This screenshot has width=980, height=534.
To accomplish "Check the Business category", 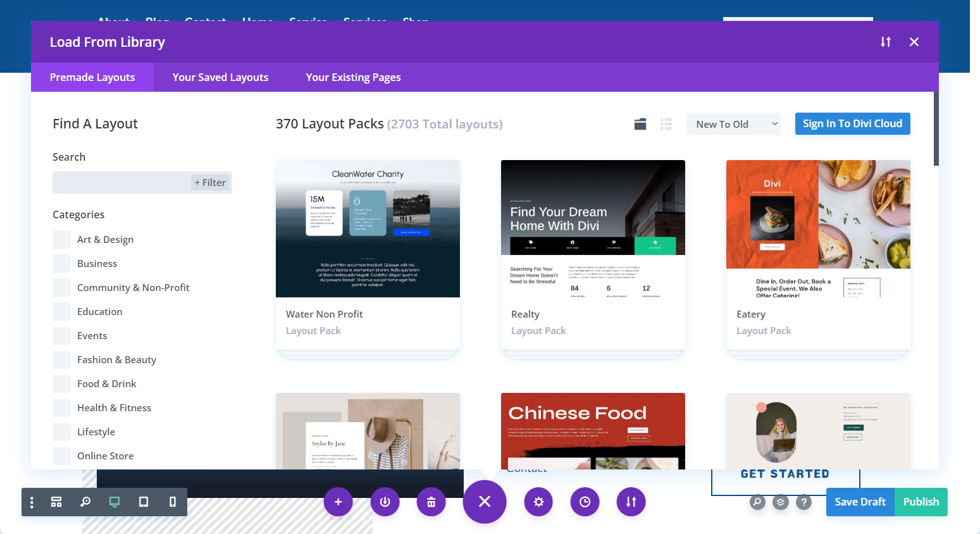I will [x=62, y=264].
